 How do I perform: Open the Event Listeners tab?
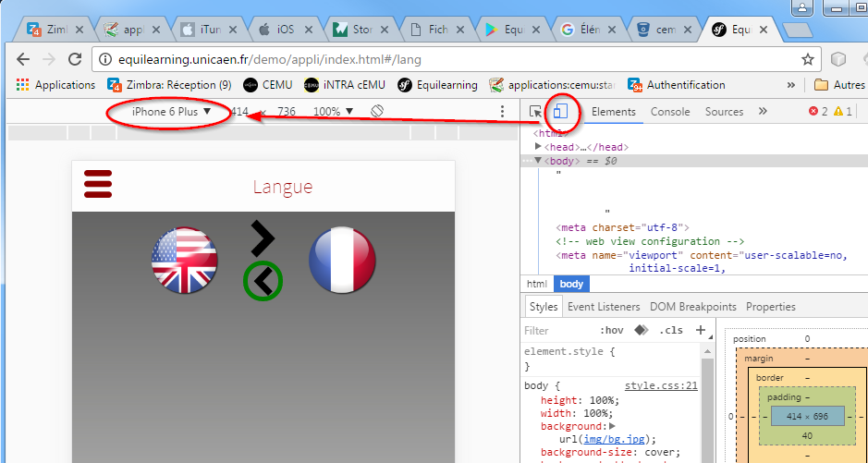(x=603, y=307)
